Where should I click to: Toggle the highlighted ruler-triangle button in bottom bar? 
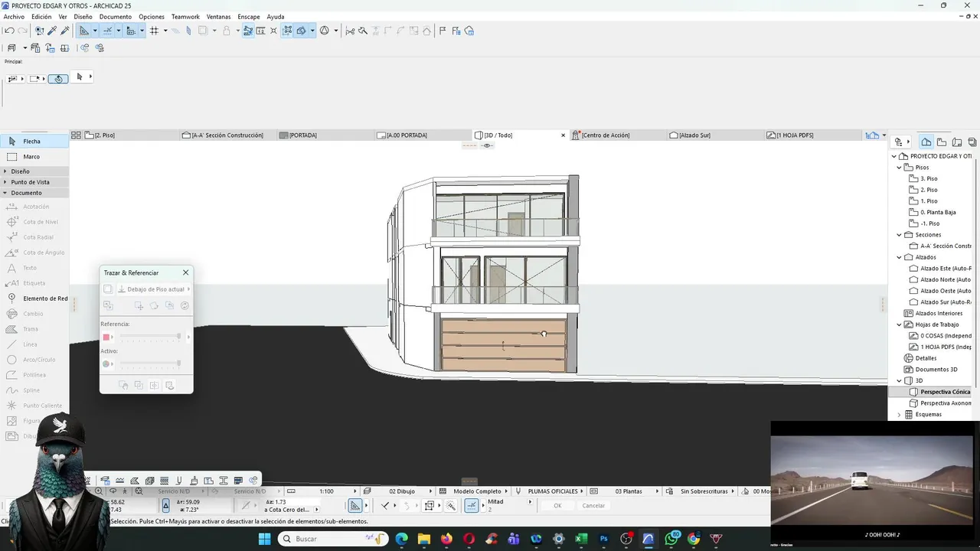(x=355, y=506)
